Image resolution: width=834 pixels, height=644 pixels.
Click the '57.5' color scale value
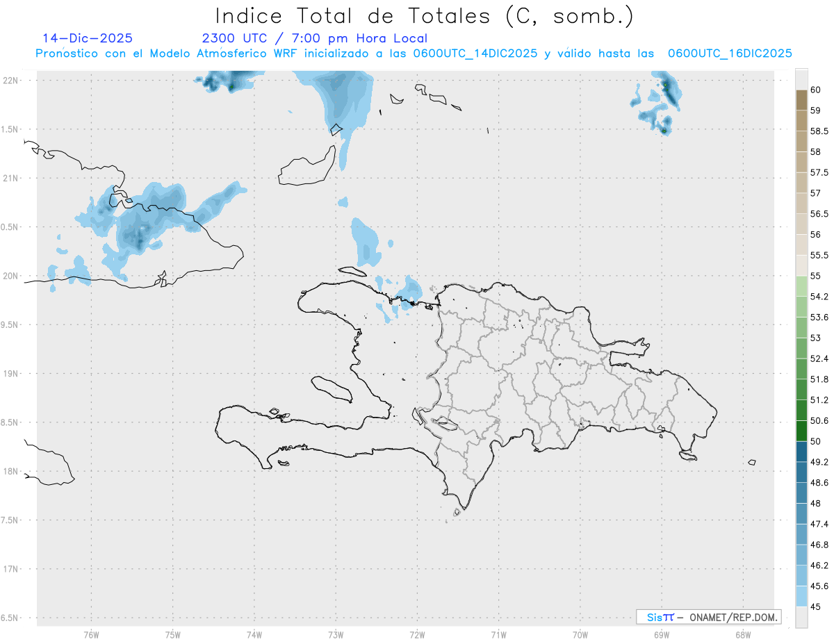[x=819, y=172]
